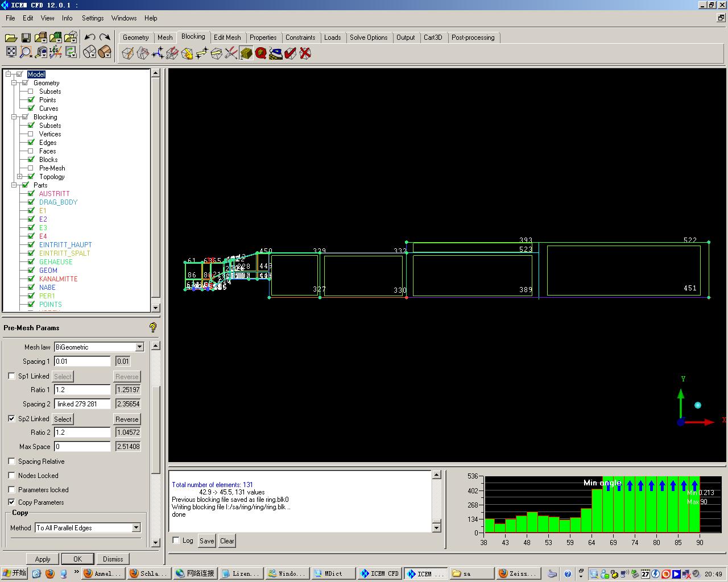Image resolution: width=728 pixels, height=582 pixels.
Task: Collapse the Geometry tree node
Action: (14, 82)
